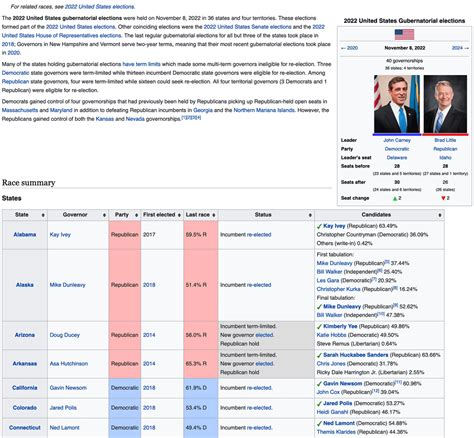Screen dimensions: 474x438
Task: Sort table by Party column arrows
Action: 136,215
